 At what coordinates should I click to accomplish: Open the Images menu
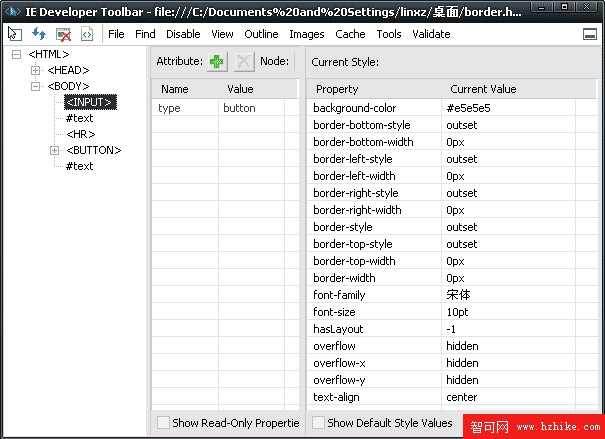(306, 34)
